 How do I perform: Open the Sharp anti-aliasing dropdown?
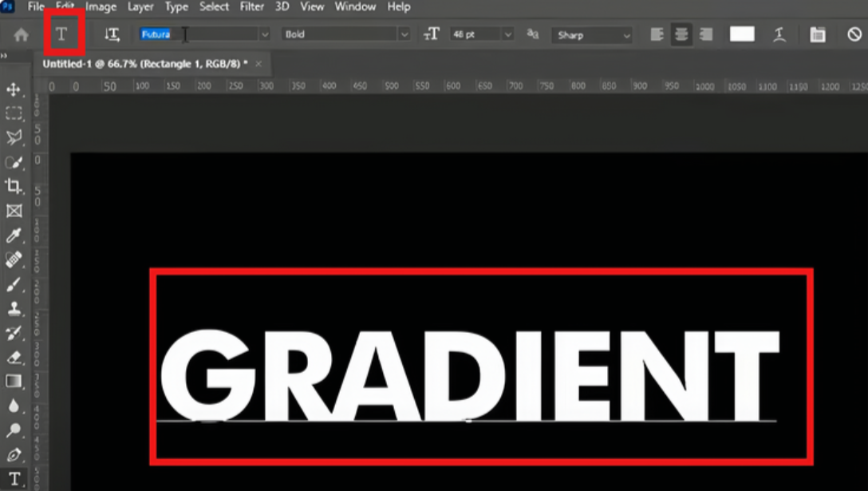(592, 35)
